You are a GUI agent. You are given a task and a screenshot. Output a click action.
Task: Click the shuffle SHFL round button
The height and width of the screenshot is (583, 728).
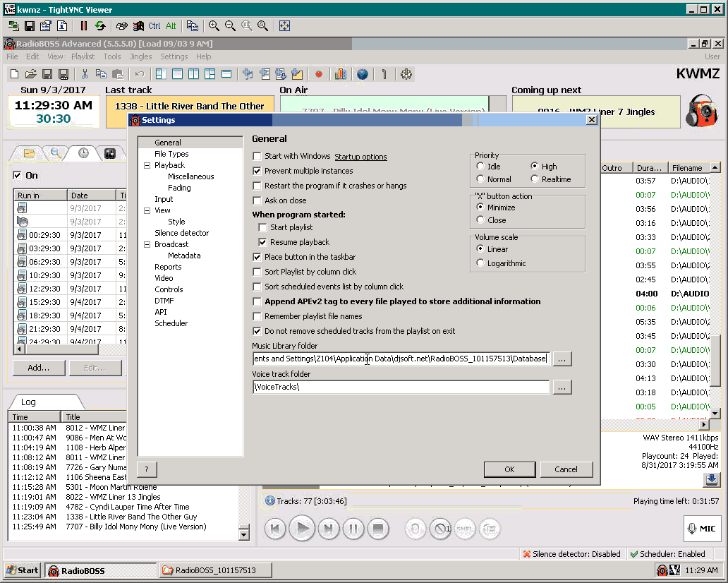(x=465, y=529)
